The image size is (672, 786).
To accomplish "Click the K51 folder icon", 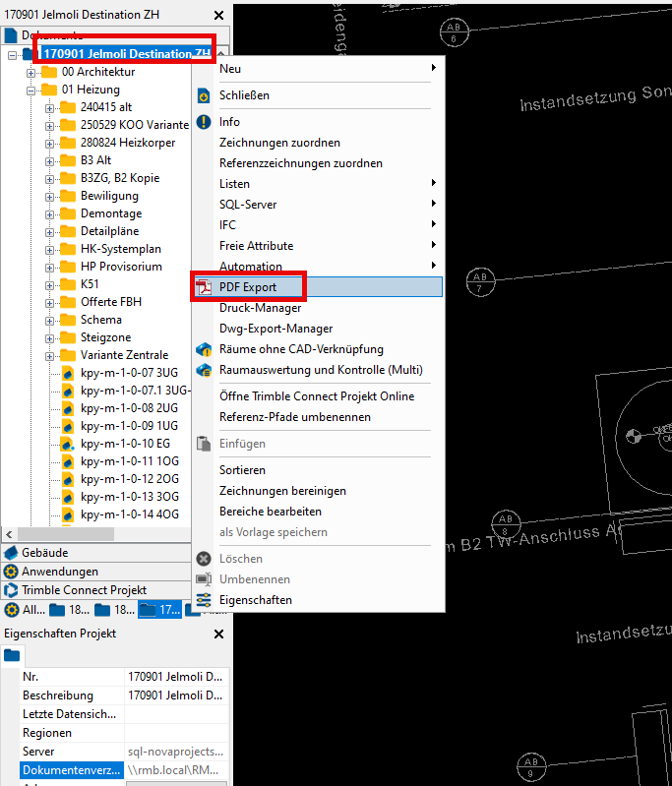I will point(68,284).
